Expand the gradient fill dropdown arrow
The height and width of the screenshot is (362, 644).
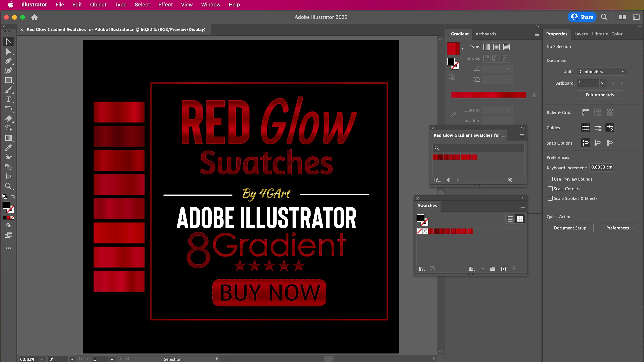coord(462,49)
